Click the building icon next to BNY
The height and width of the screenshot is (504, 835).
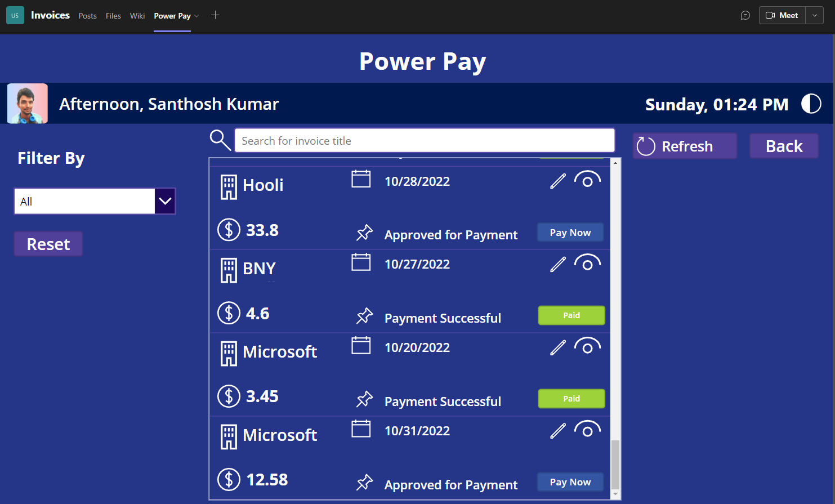[229, 271]
